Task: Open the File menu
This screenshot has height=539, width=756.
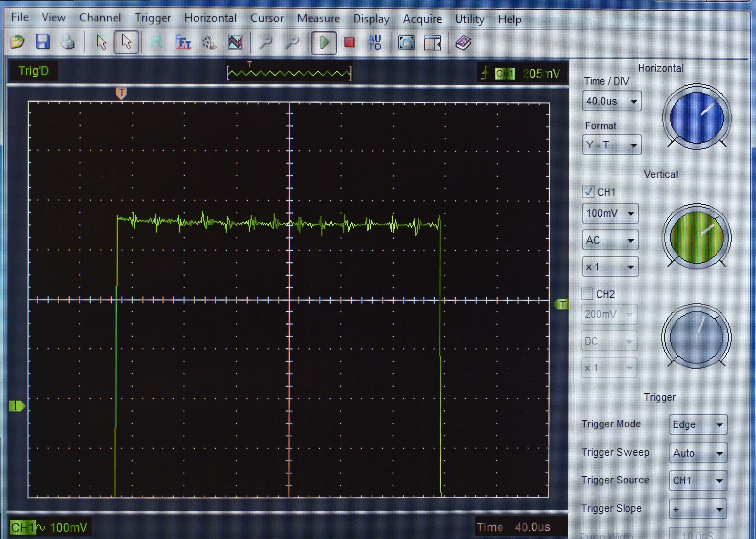Action: 20,17
